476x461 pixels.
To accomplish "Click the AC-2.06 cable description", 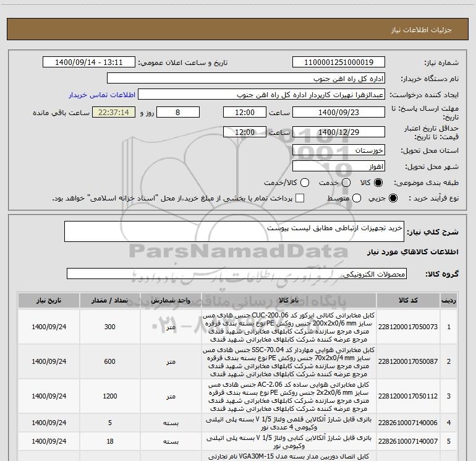I will click(x=289, y=396).
